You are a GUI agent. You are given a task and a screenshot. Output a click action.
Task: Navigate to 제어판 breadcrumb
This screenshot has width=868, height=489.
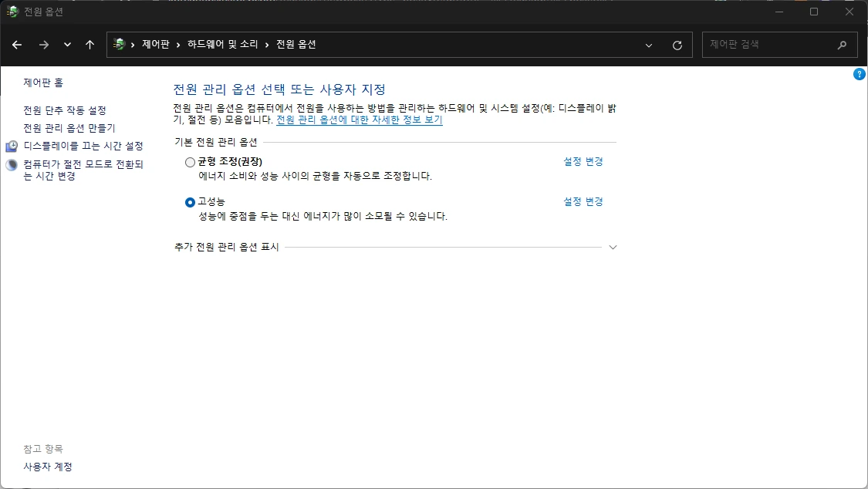pos(154,45)
